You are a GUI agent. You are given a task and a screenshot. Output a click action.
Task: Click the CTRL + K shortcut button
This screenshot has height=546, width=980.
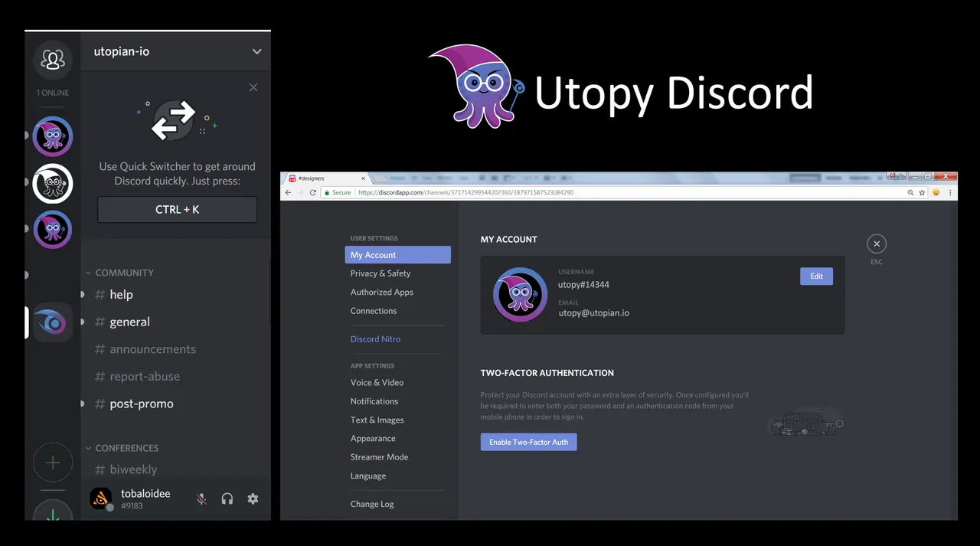click(x=178, y=209)
